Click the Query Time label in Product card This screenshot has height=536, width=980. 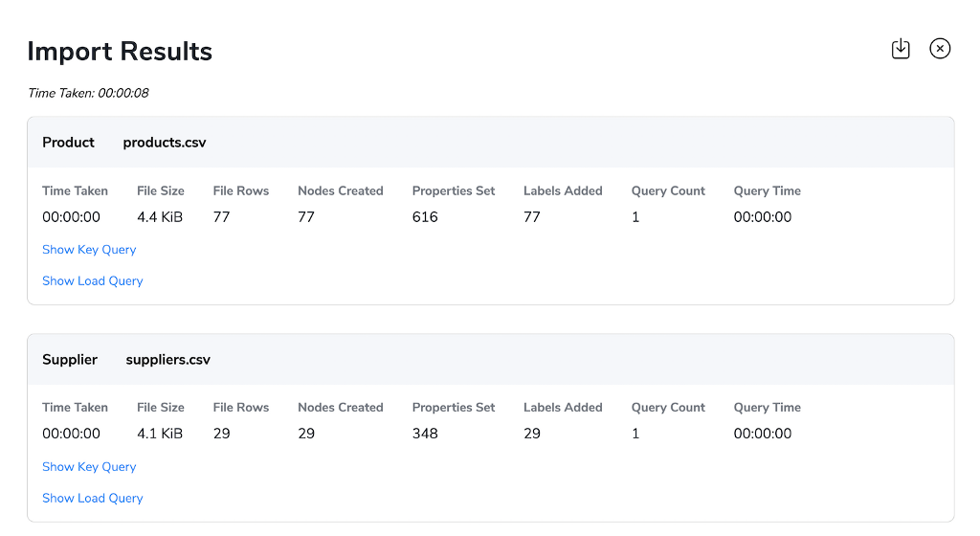pyautogui.click(x=767, y=191)
